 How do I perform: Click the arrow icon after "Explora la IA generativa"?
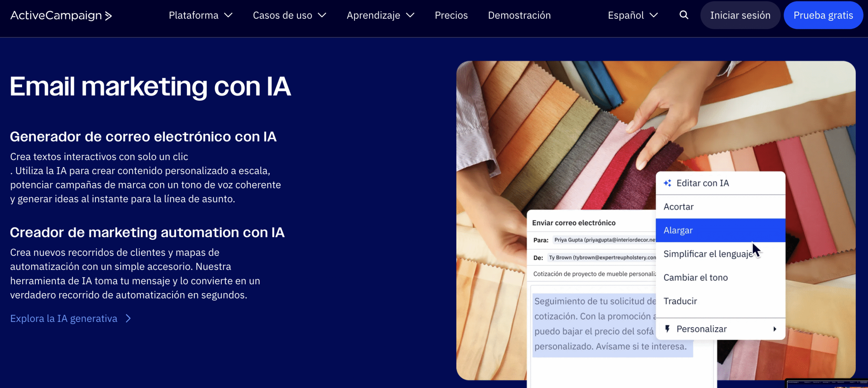(x=128, y=319)
